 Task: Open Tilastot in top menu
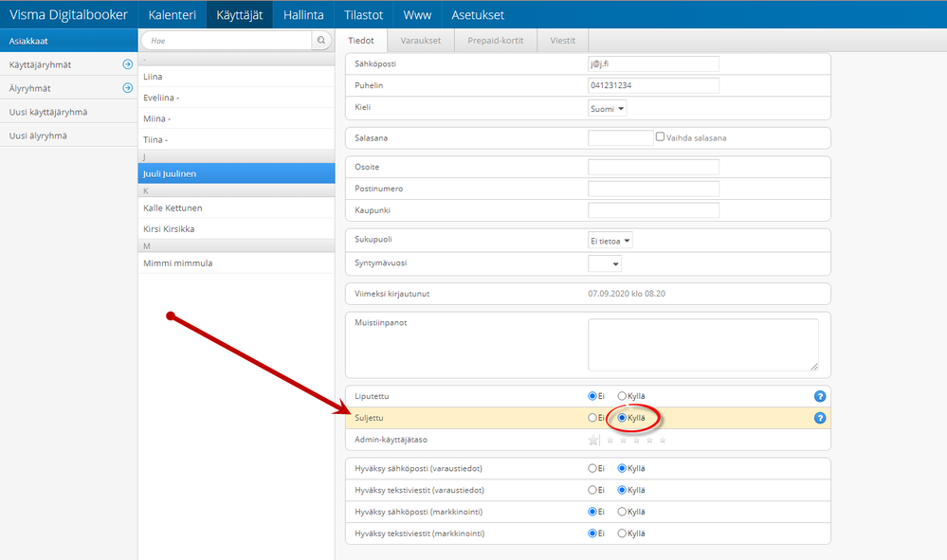tap(364, 14)
